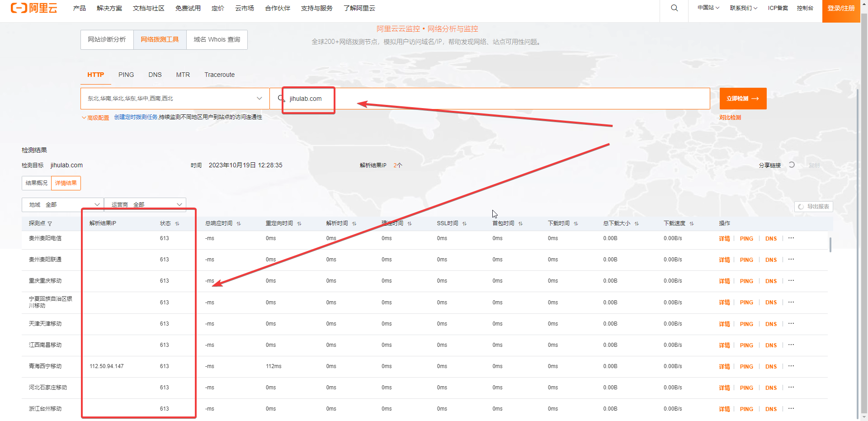
Task: Click DNS for 重庆重庆移动 row
Action: coord(771,281)
